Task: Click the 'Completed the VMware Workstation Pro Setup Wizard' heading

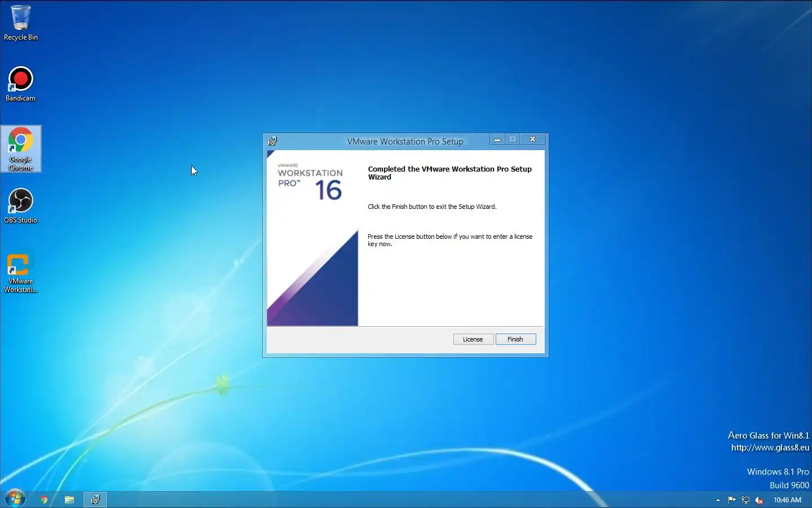Action: click(450, 173)
